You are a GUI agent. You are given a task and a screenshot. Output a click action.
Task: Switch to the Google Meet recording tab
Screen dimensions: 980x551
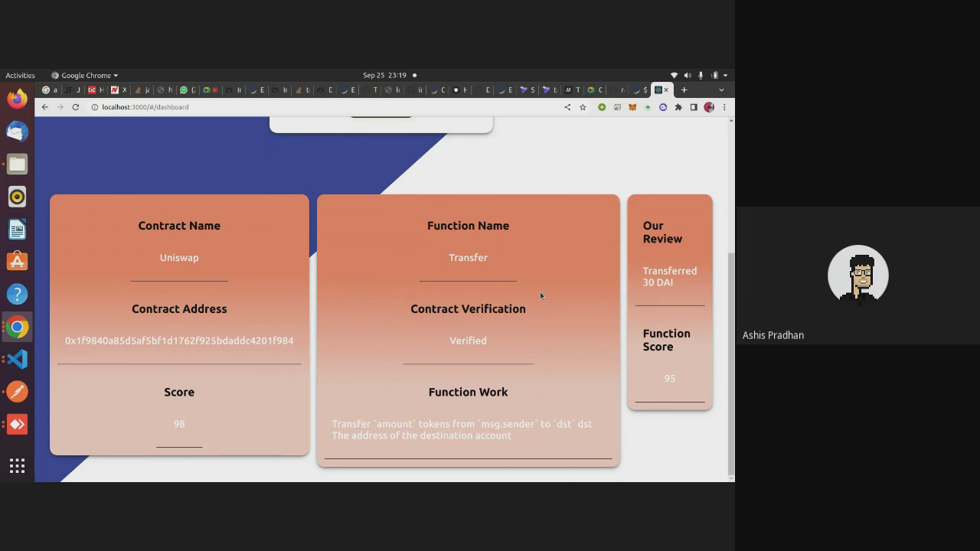pos(210,90)
